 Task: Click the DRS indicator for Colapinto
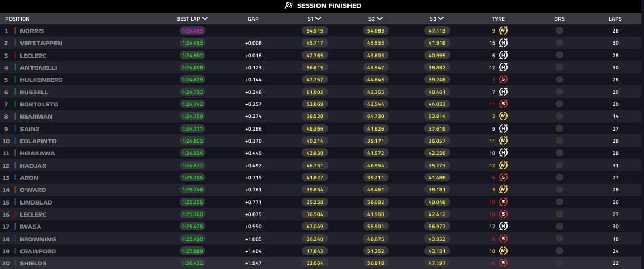point(559,141)
